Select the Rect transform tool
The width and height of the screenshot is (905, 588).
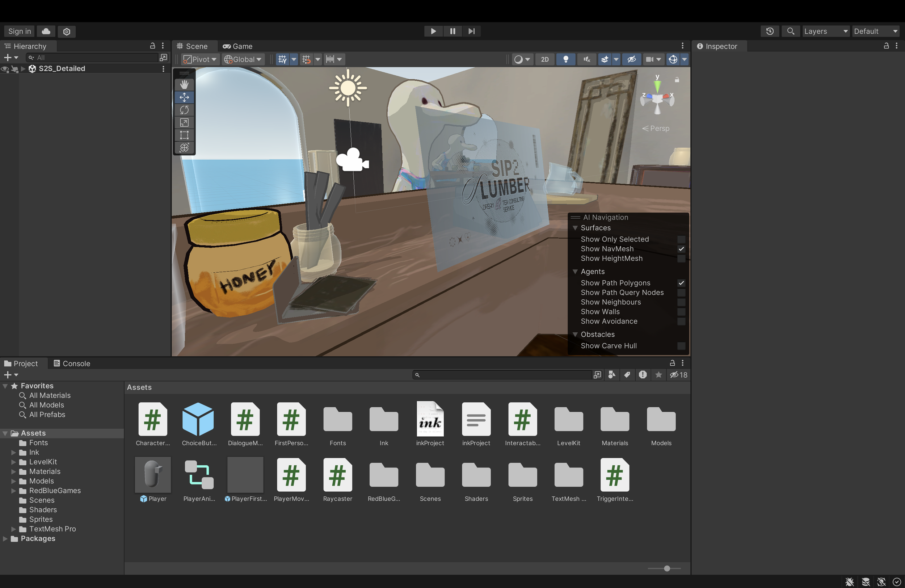click(184, 135)
